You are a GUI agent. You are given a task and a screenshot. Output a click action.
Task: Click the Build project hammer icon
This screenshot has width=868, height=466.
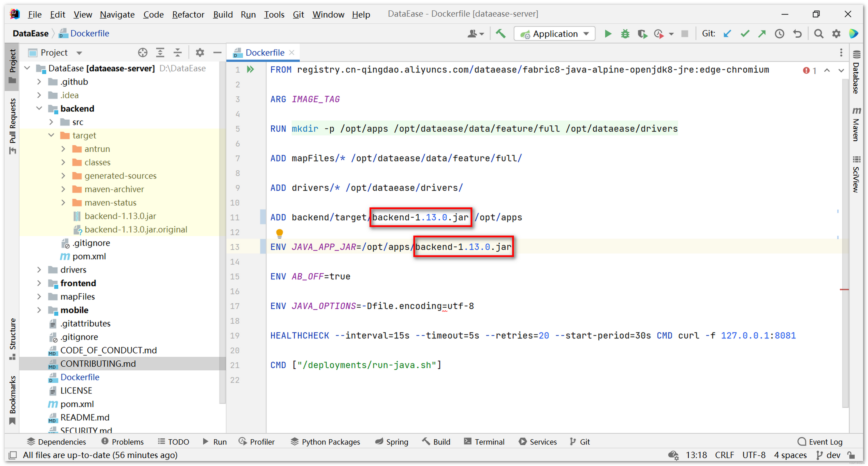click(501, 34)
